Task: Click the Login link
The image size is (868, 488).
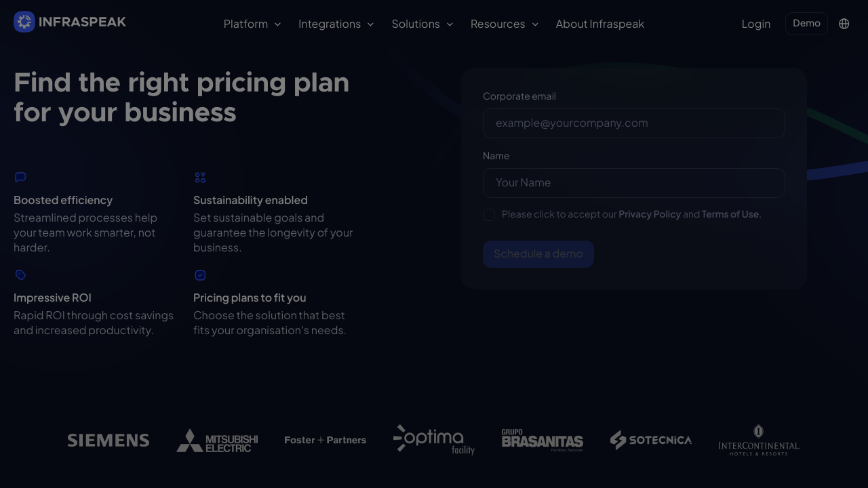Action: pyautogui.click(x=755, y=24)
